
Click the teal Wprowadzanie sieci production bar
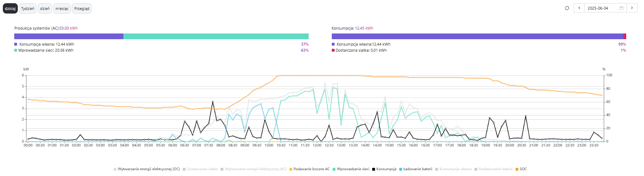216,36
